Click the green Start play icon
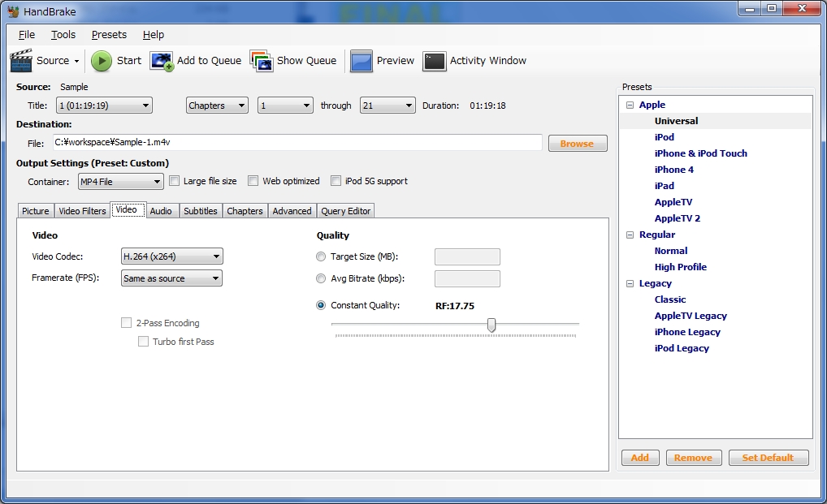The image size is (827, 504). [102, 61]
